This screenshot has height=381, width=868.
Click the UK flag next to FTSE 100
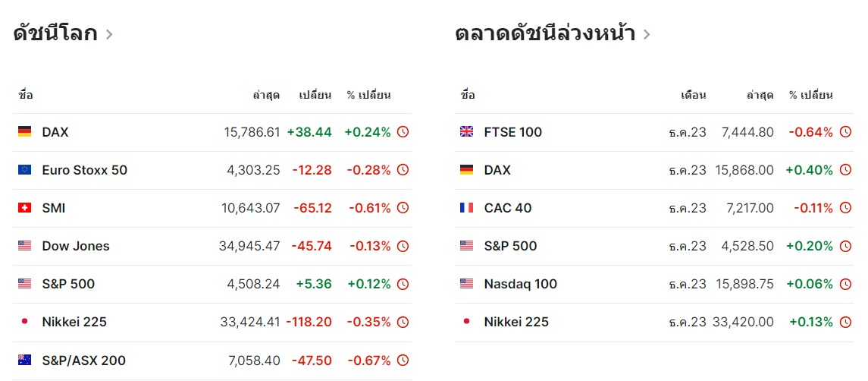pyautogui.click(x=467, y=132)
